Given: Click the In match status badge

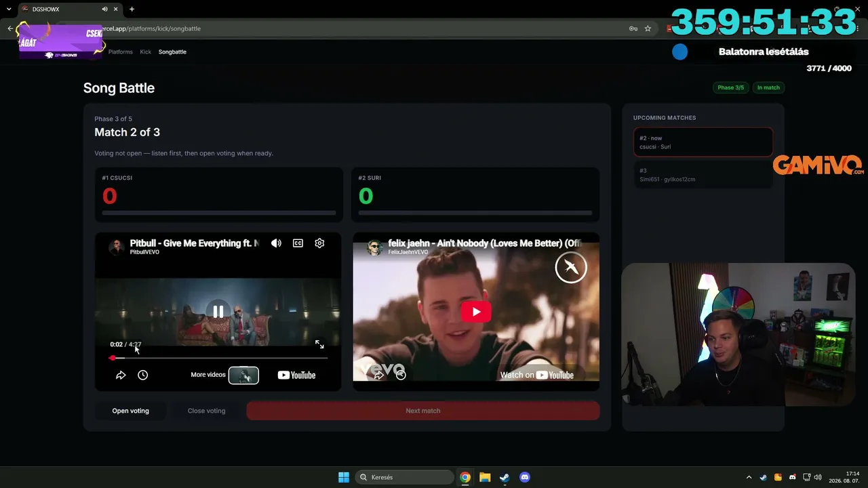Looking at the screenshot, I should [768, 87].
